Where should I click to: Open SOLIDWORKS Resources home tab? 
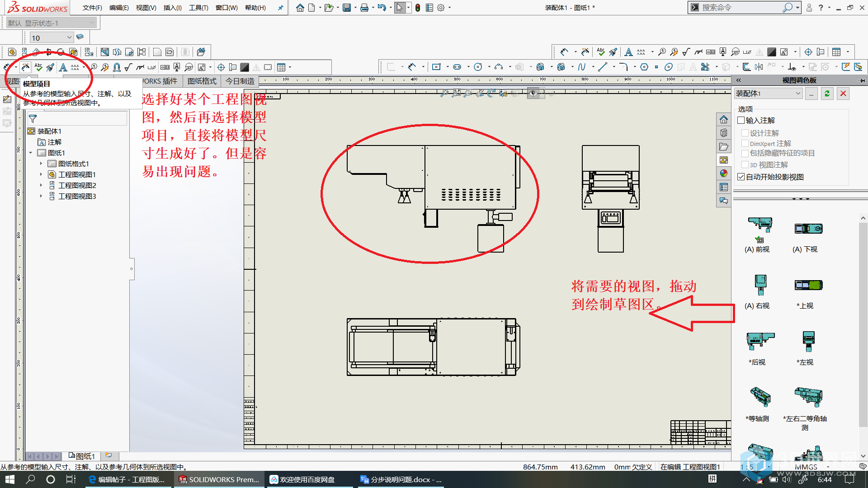(x=724, y=119)
